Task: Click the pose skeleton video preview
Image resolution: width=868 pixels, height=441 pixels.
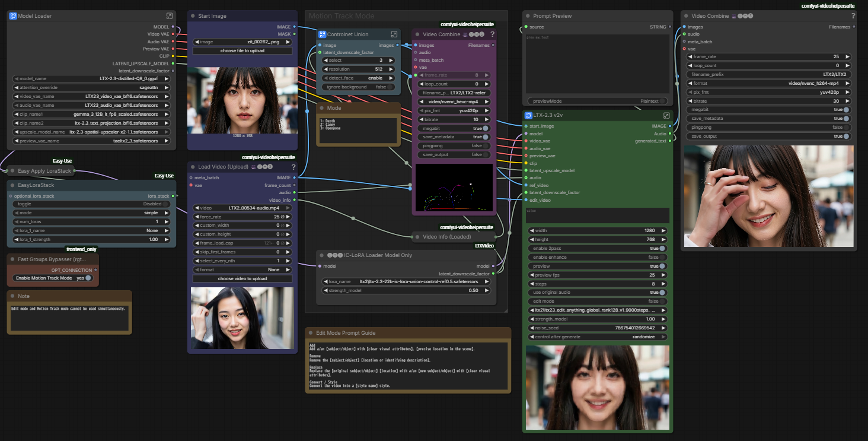Action: 454,188
